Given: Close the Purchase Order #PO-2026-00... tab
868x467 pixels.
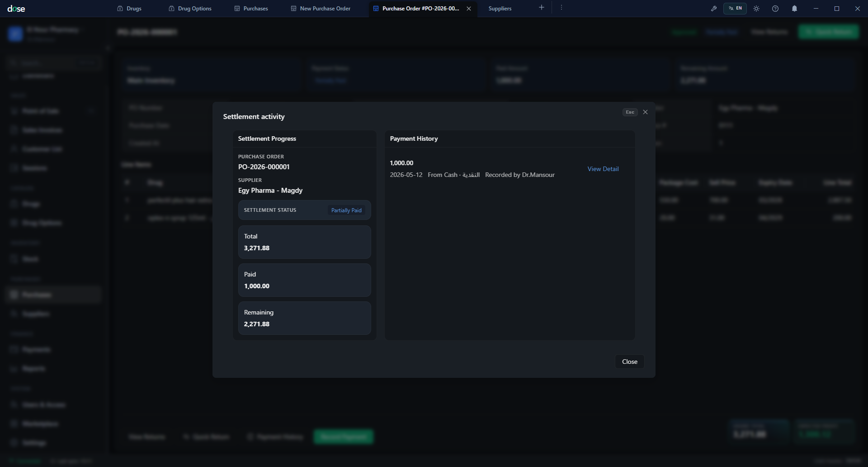Looking at the screenshot, I should pos(469,9).
